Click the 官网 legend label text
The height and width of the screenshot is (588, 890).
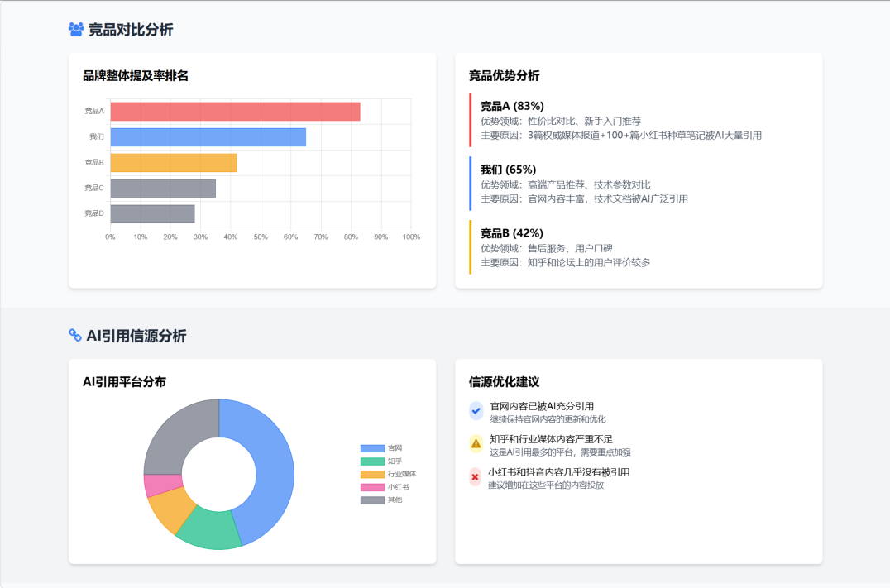click(x=395, y=448)
